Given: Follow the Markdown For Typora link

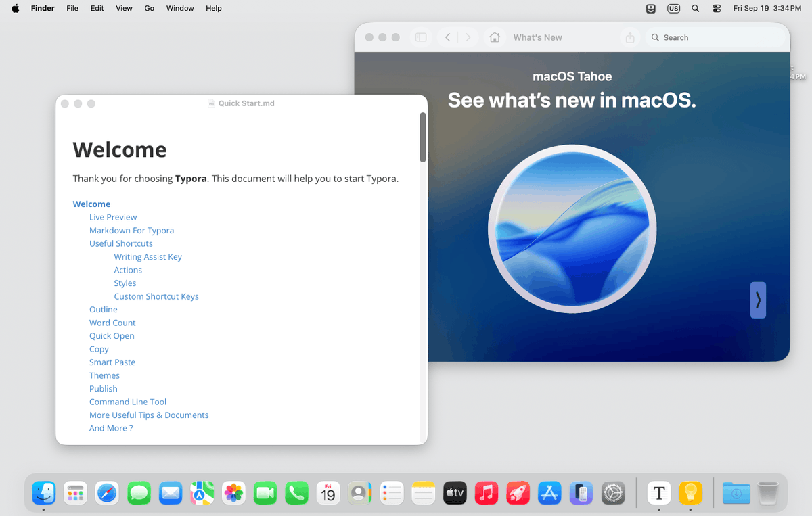Looking at the screenshot, I should coord(131,231).
